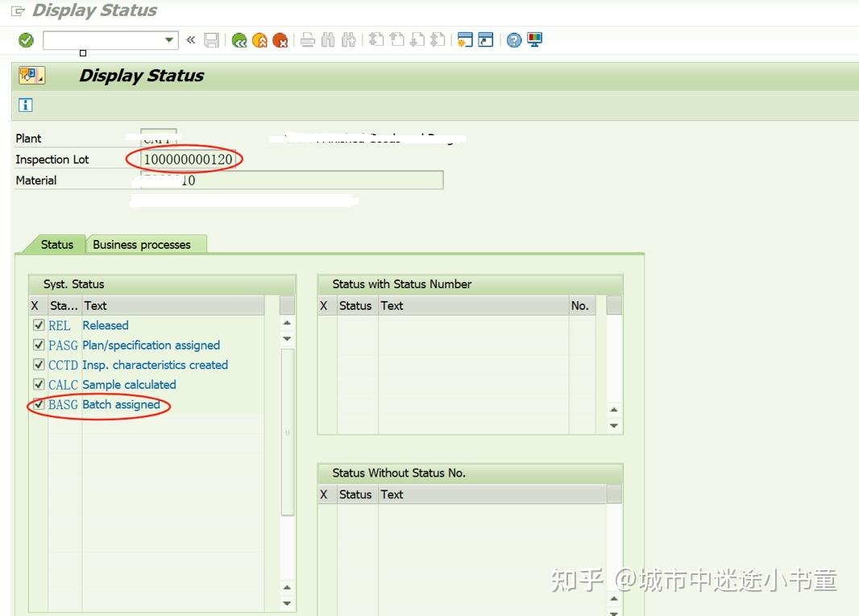Open the Find binoculars icon
The height and width of the screenshot is (616, 859).
point(329,40)
